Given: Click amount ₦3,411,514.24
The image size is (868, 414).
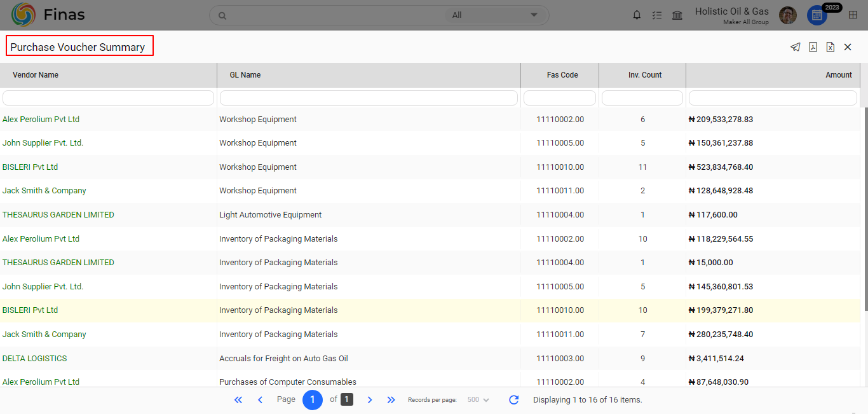Looking at the screenshot, I should tap(716, 359).
